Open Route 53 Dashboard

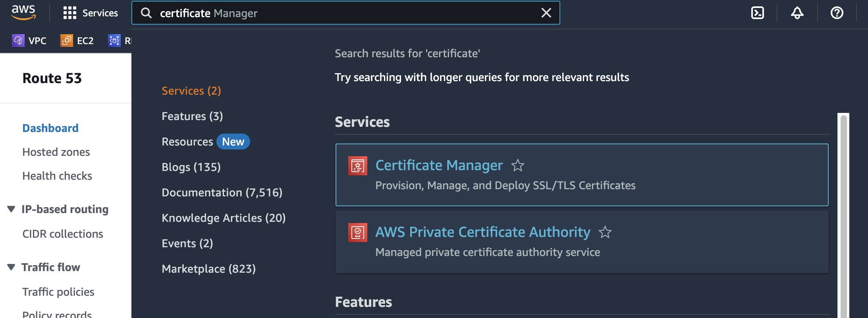[x=50, y=128]
